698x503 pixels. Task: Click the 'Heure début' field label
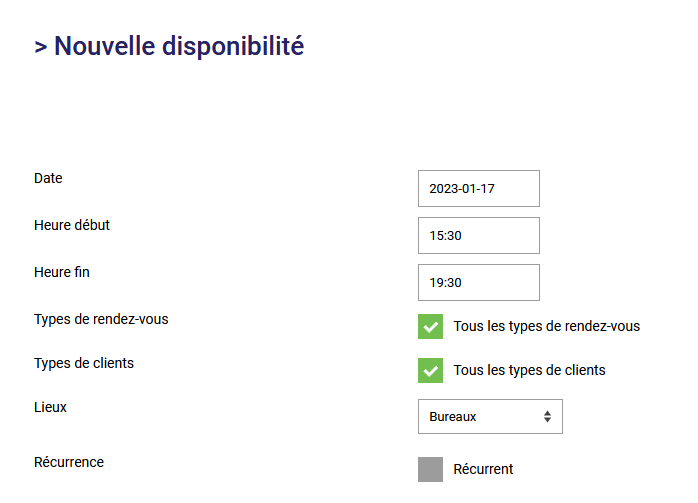point(72,225)
